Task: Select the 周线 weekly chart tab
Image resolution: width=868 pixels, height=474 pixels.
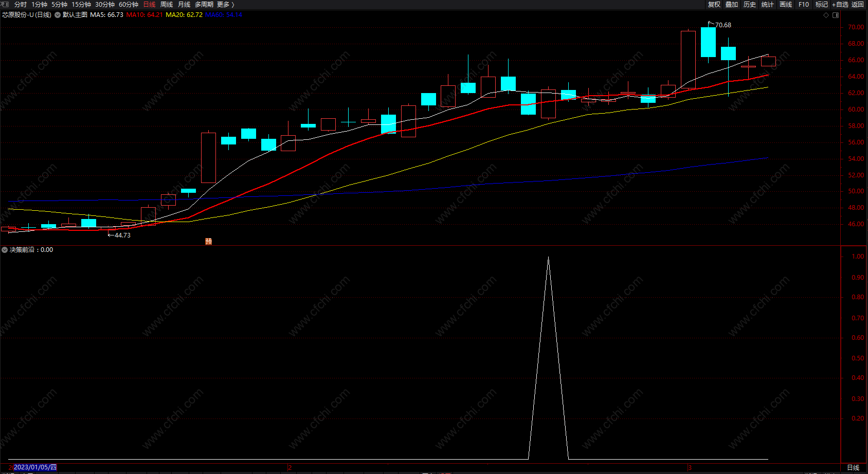Action: 167,4
